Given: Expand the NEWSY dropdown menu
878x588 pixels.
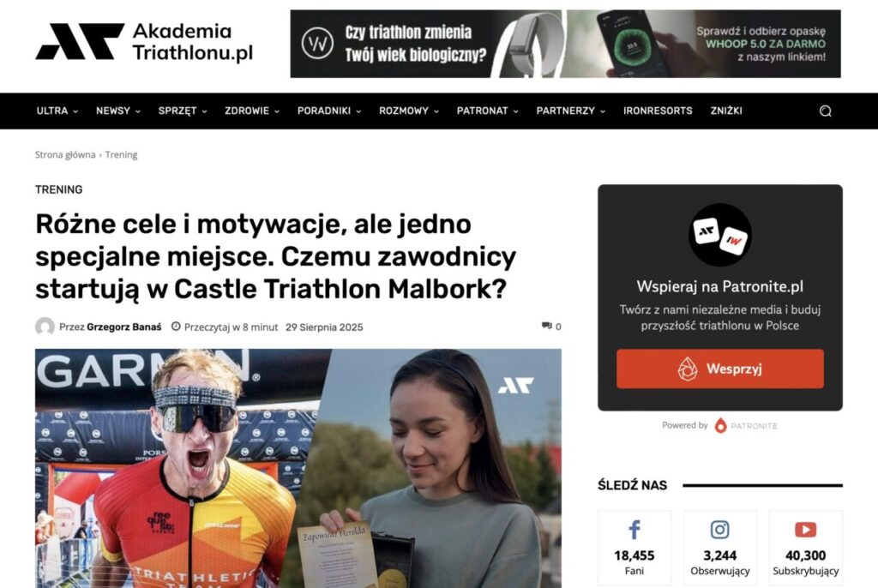Looking at the screenshot, I should pyautogui.click(x=118, y=111).
